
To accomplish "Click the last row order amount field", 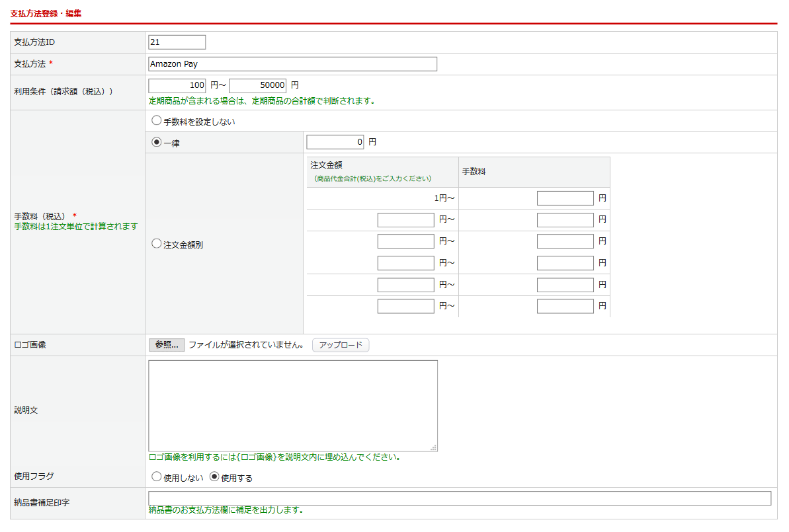I will tap(406, 307).
